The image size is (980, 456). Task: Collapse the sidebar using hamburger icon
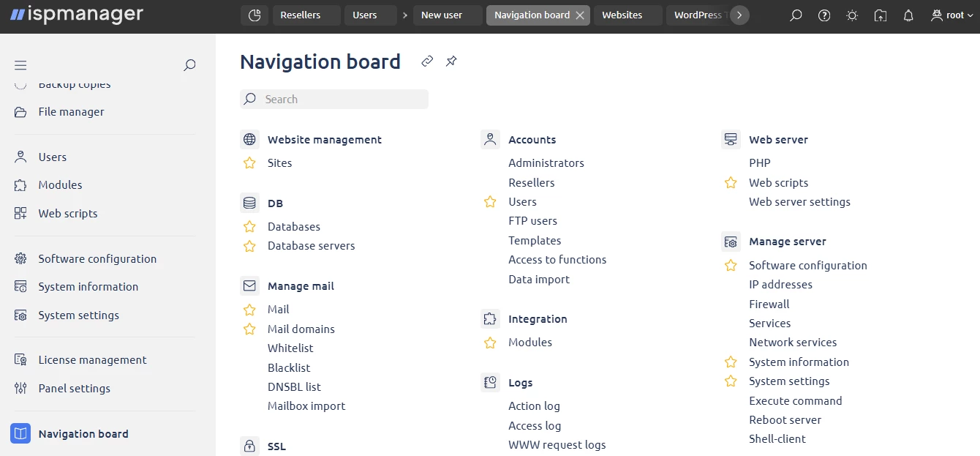coord(20,65)
